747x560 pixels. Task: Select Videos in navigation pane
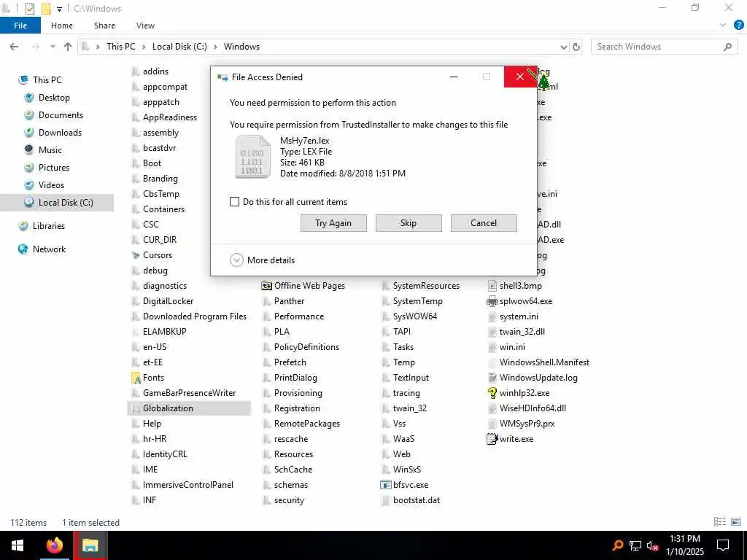click(x=51, y=184)
